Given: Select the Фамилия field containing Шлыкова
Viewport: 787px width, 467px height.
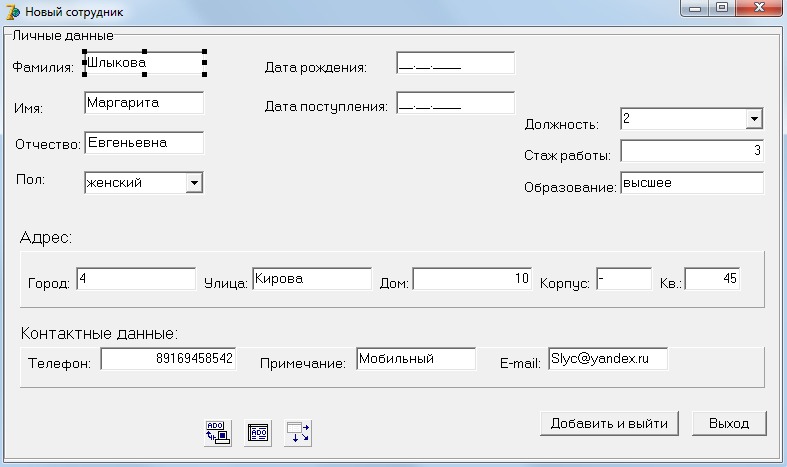Looking at the screenshot, I should [x=144, y=63].
